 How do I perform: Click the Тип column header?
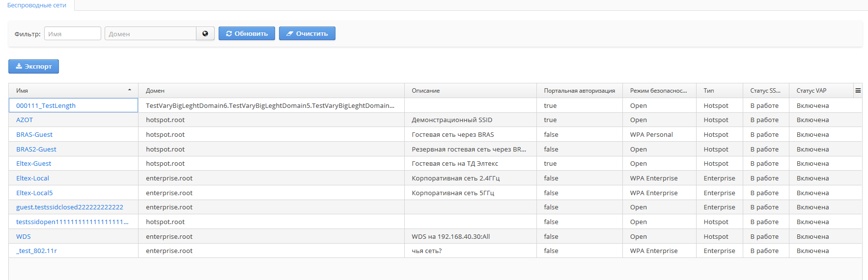click(x=708, y=91)
